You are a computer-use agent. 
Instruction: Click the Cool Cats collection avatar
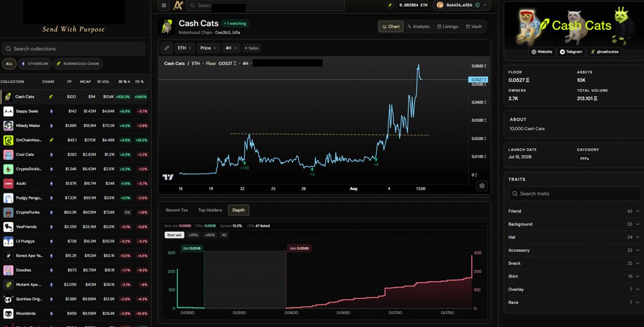pyautogui.click(x=8, y=154)
